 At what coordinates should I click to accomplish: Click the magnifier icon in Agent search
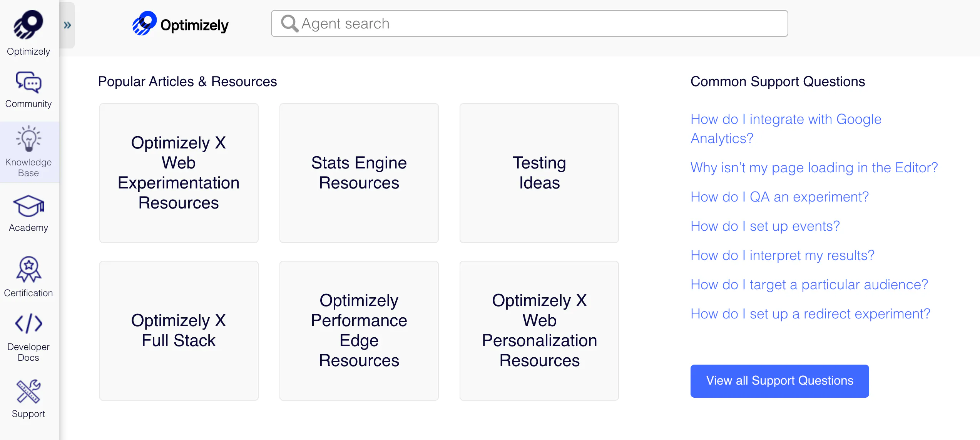[x=289, y=24]
